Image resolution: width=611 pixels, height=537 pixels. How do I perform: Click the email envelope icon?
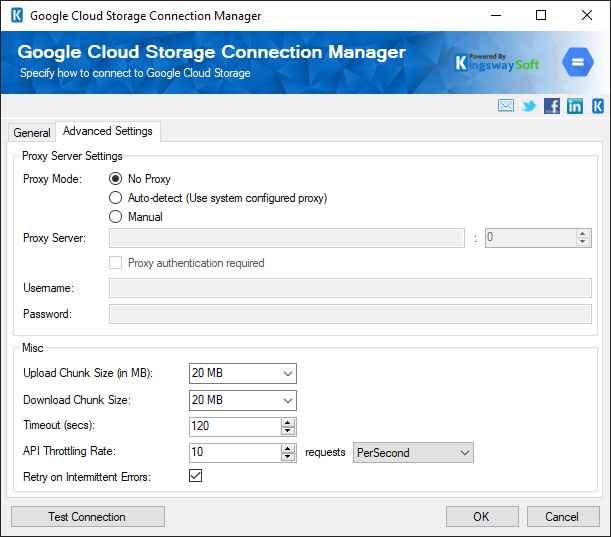(x=505, y=105)
